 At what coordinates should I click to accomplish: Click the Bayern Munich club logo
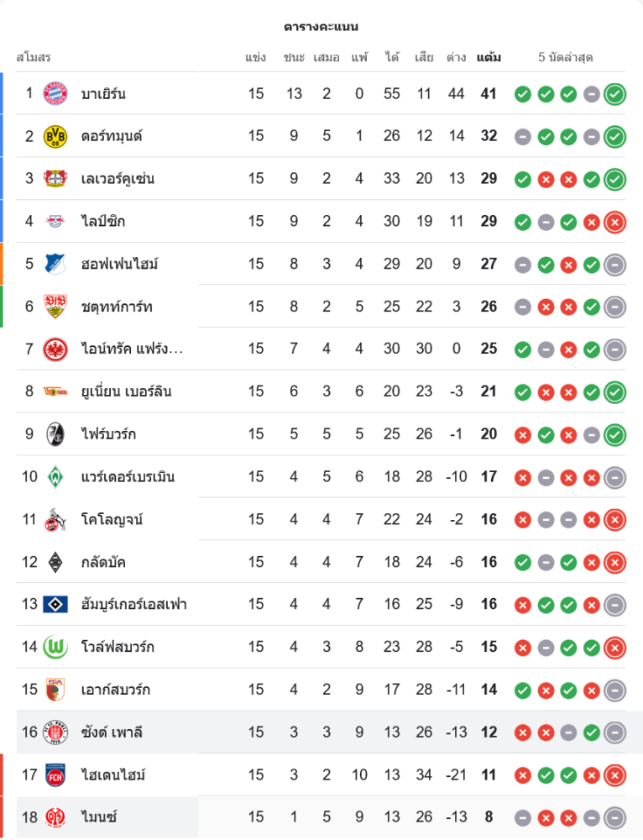point(55,93)
